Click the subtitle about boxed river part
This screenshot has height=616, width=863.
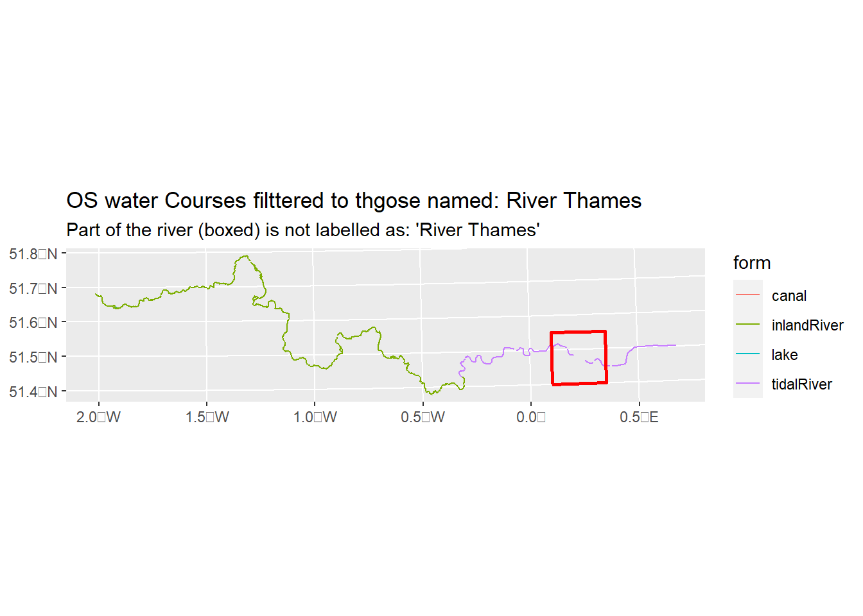[x=303, y=230]
